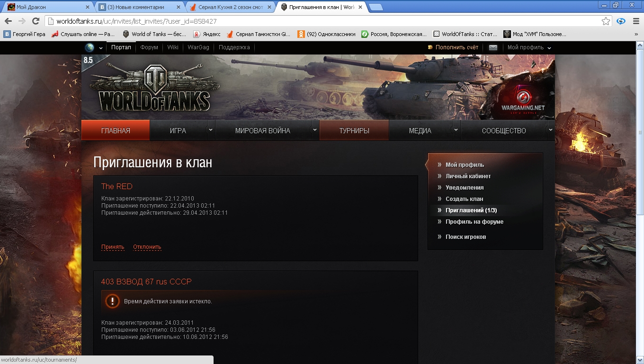Open the WorldOfTanks :: Стат bookmark
The height and width of the screenshot is (364, 644).
pos(465,34)
